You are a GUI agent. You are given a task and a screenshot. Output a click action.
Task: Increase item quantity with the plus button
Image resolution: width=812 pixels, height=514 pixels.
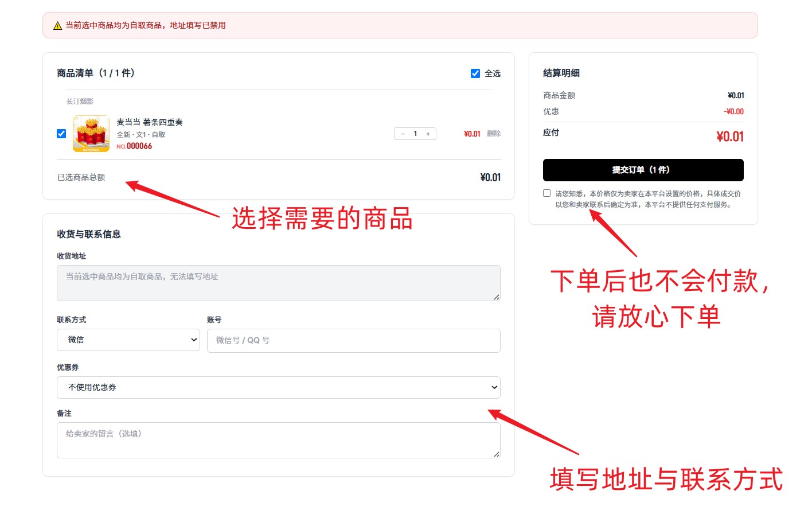[428, 134]
